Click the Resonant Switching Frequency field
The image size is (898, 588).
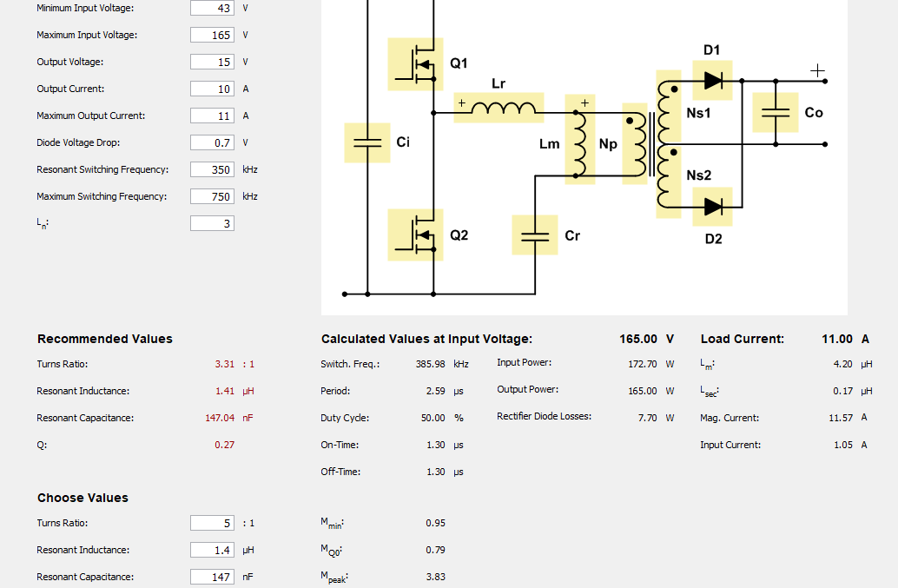coord(213,169)
